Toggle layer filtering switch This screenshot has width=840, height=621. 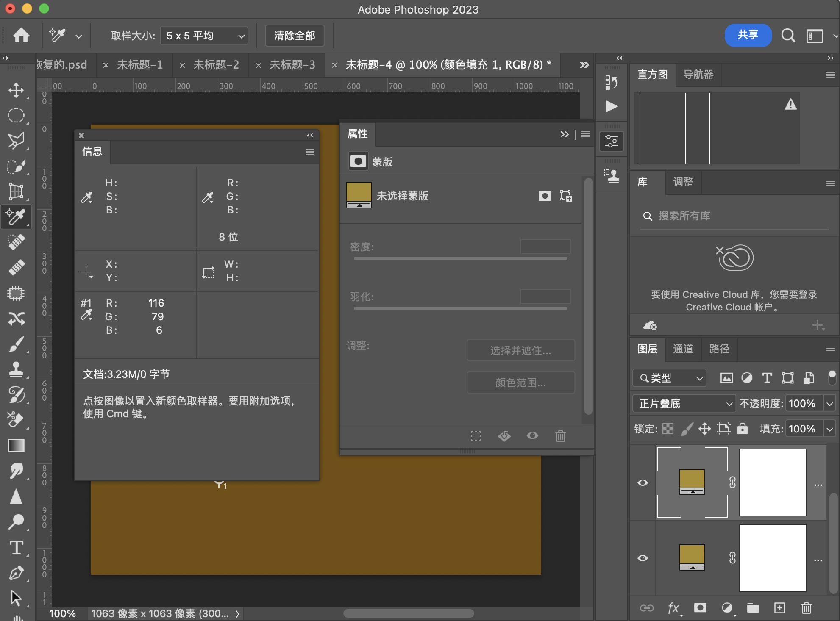[x=832, y=377]
